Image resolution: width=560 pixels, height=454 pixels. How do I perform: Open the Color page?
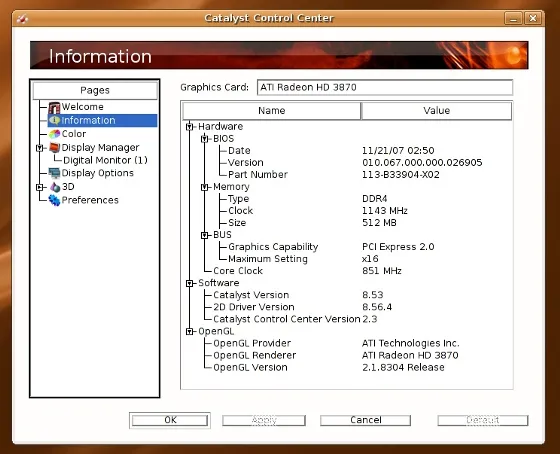[74, 134]
